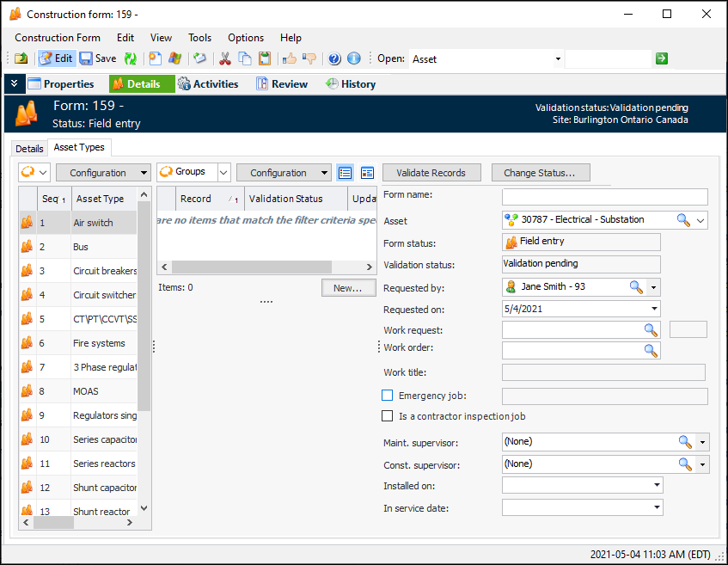Check Is a contractor inspection job
Image resolution: width=728 pixels, height=565 pixels.
(x=387, y=416)
